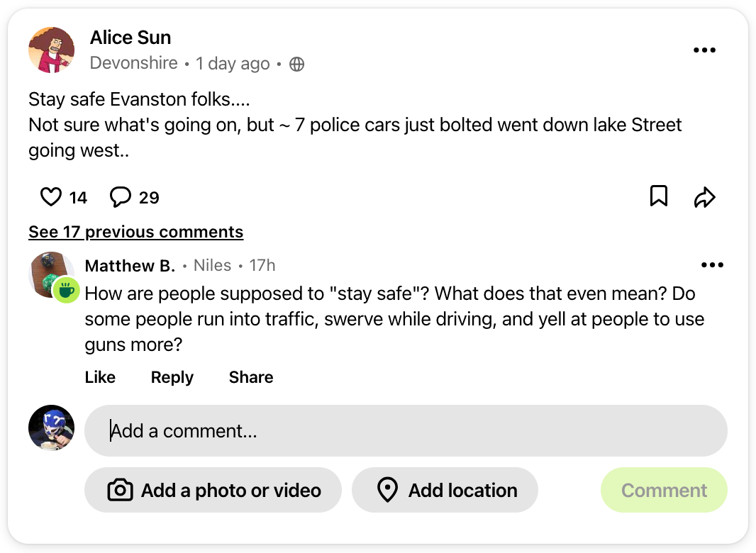The width and height of the screenshot is (756, 553).
Task: Open Matthew B.'s comment options menu
Action: tap(711, 265)
